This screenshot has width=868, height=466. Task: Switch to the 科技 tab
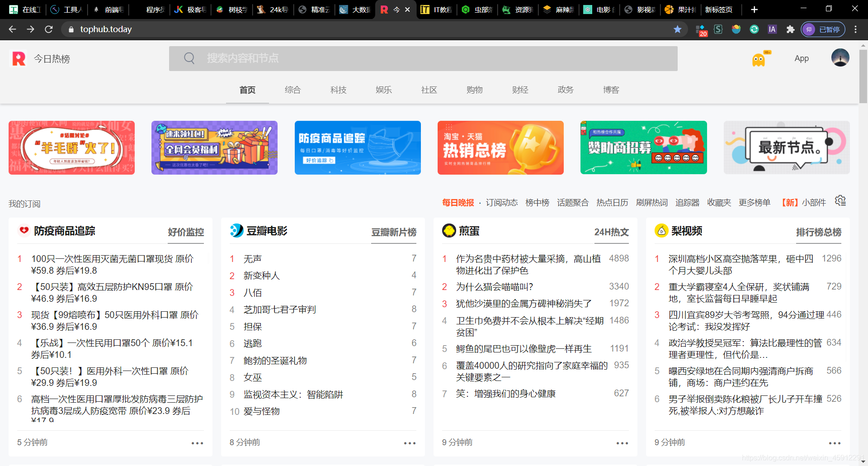[x=338, y=90]
